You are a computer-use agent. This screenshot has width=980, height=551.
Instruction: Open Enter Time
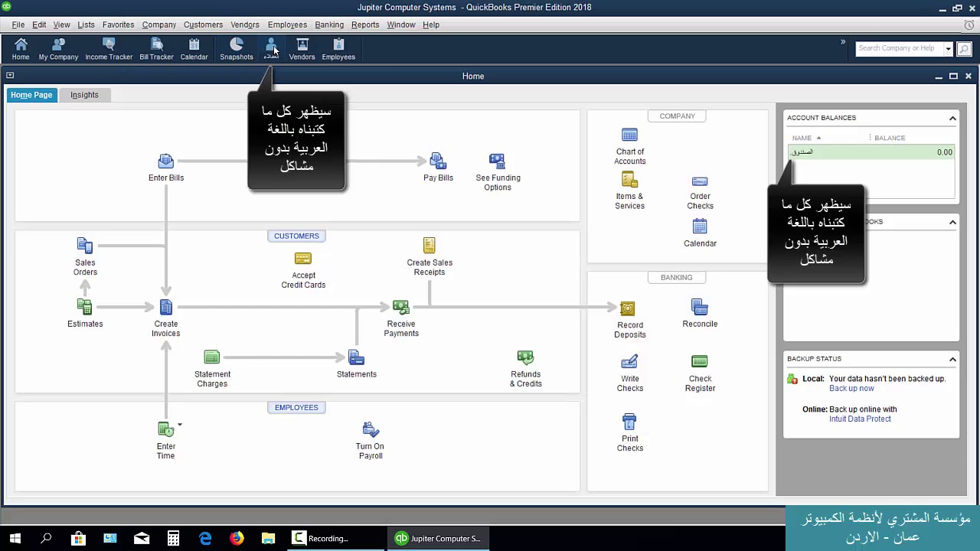click(166, 440)
